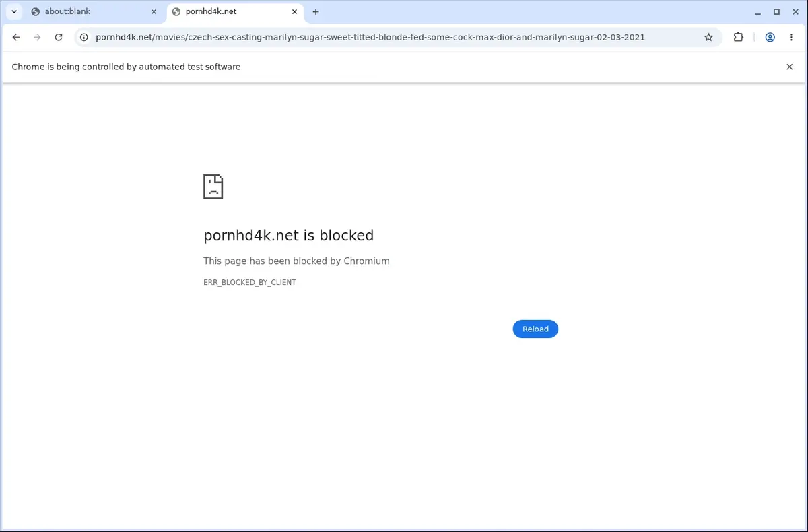Open Chrome three-dot menu
The image size is (808, 532).
tap(791, 38)
